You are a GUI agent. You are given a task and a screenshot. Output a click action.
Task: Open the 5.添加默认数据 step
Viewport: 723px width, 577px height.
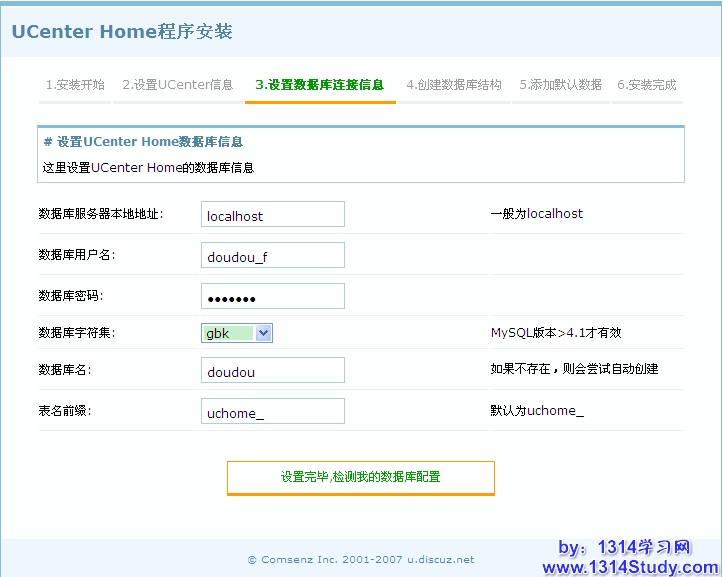[560, 85]
